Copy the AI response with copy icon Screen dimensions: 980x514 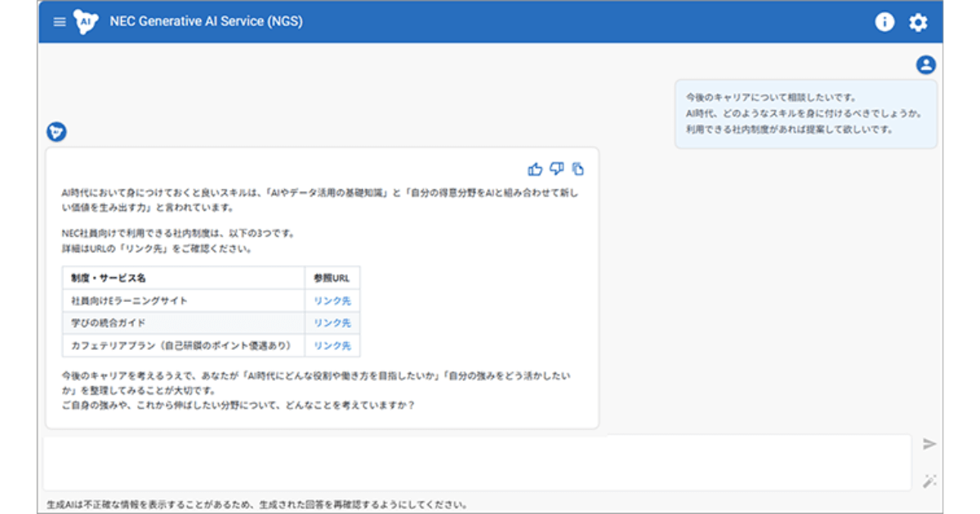point(578,169)
